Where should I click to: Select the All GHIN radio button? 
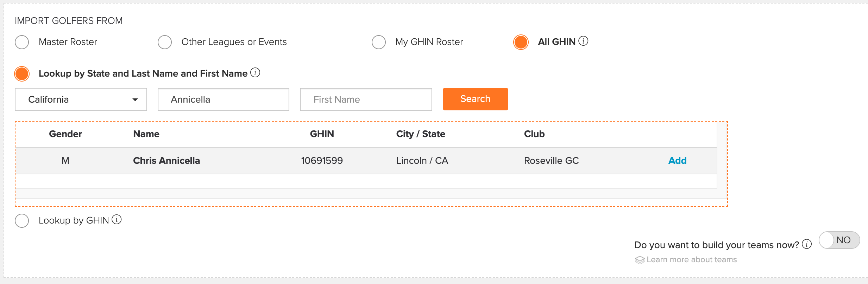(x=521, y=42)
